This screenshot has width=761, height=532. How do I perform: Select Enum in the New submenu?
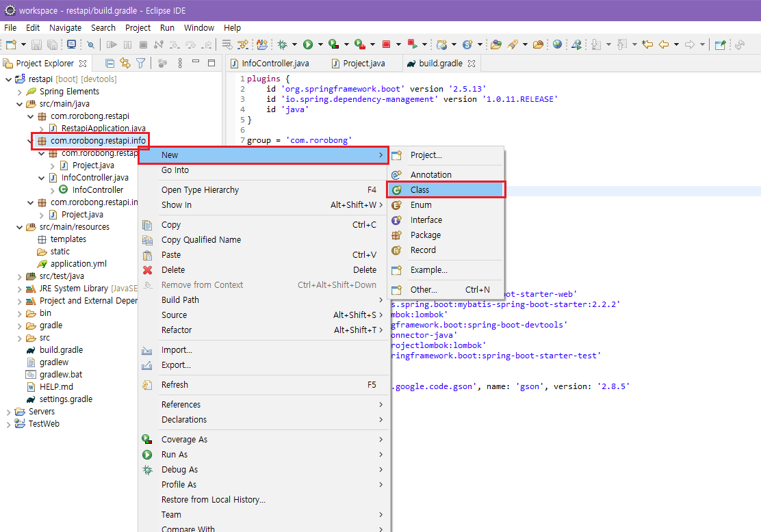click(446, 204)
